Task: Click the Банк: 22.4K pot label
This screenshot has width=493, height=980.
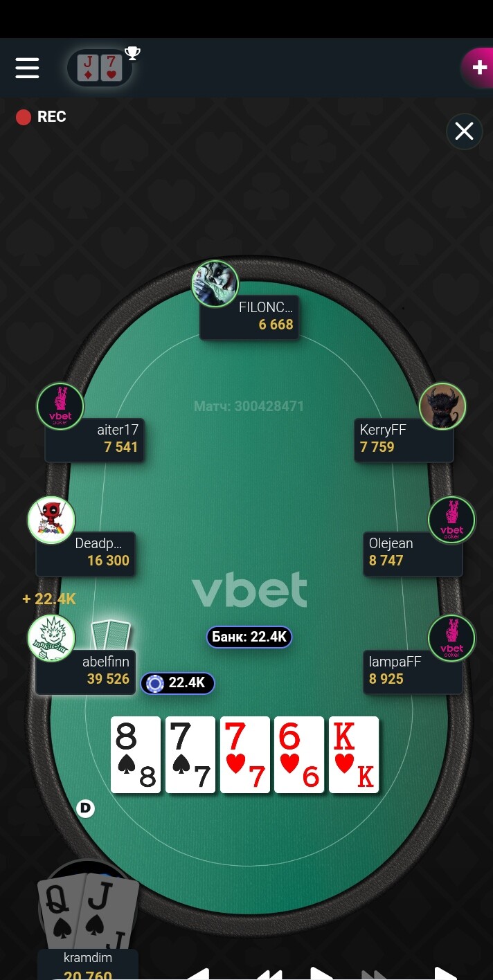Action: coord(249,637)
